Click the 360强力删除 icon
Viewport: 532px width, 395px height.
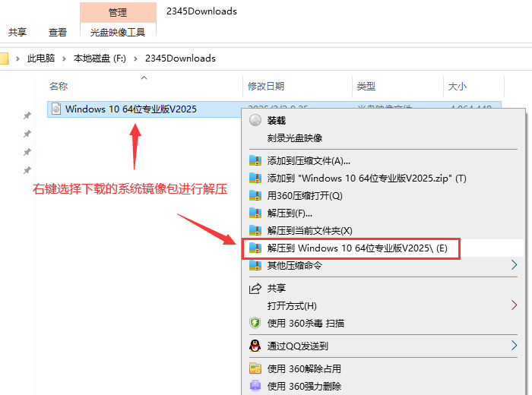tap(255, 387)
